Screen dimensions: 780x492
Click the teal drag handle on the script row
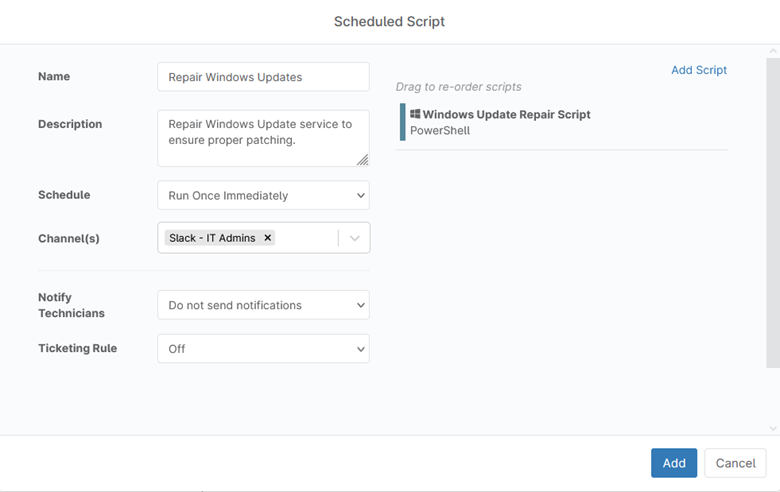[402, 122]
